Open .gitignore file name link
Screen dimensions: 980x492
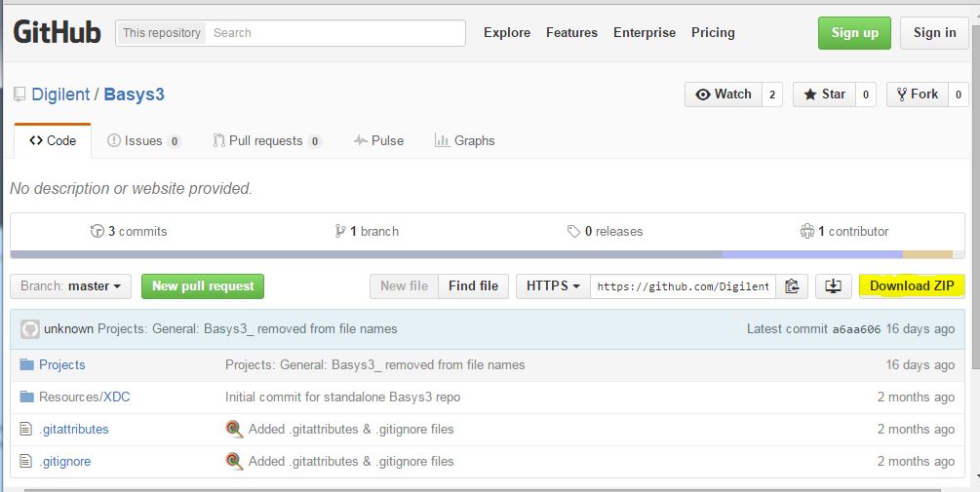[65, 462]
